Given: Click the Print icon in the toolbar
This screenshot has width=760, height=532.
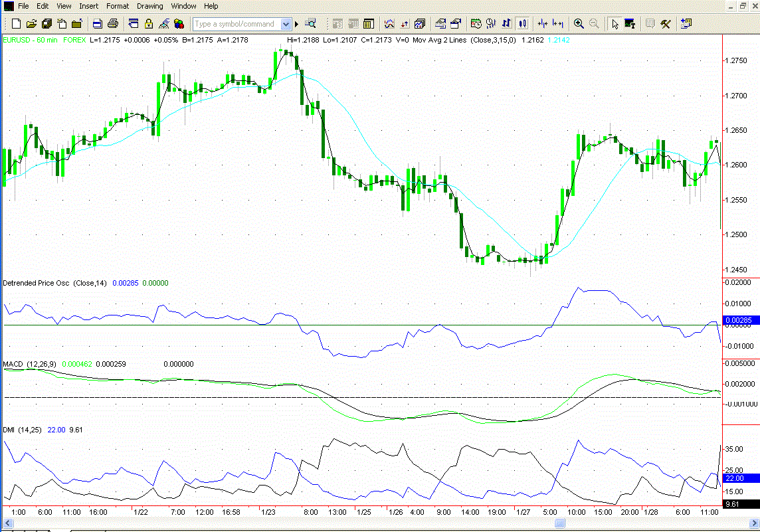Looking at the screenshot, I should tap(113, 23).
